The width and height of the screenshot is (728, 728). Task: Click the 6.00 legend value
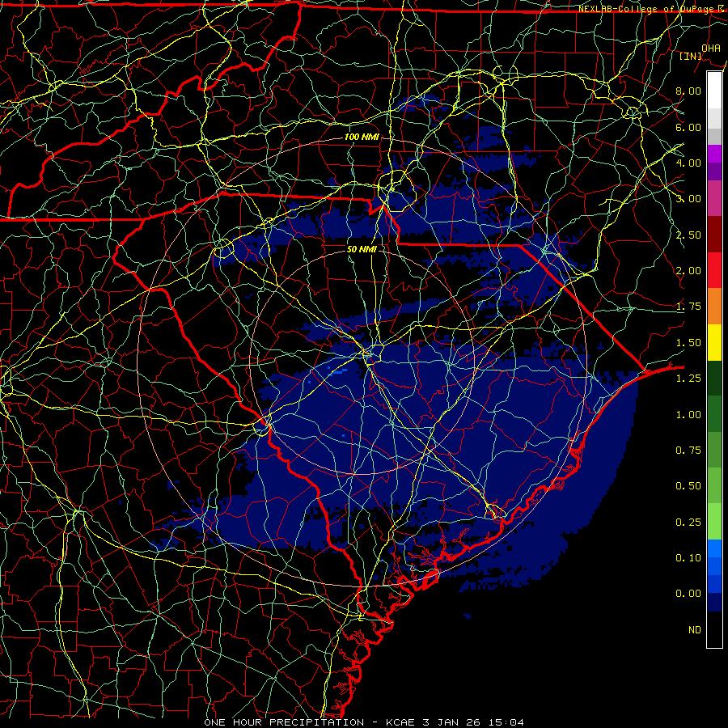(688, 127)
